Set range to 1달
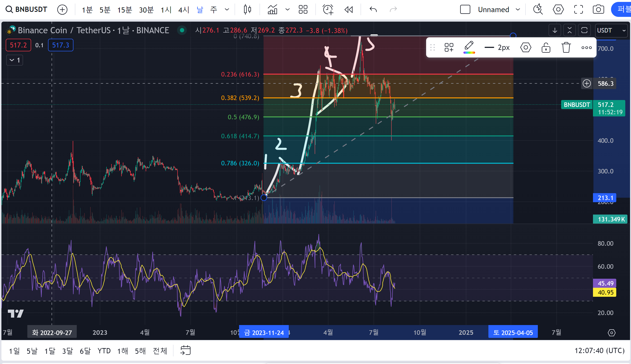This screenshot has width=631, height=364. coord(50,351)
